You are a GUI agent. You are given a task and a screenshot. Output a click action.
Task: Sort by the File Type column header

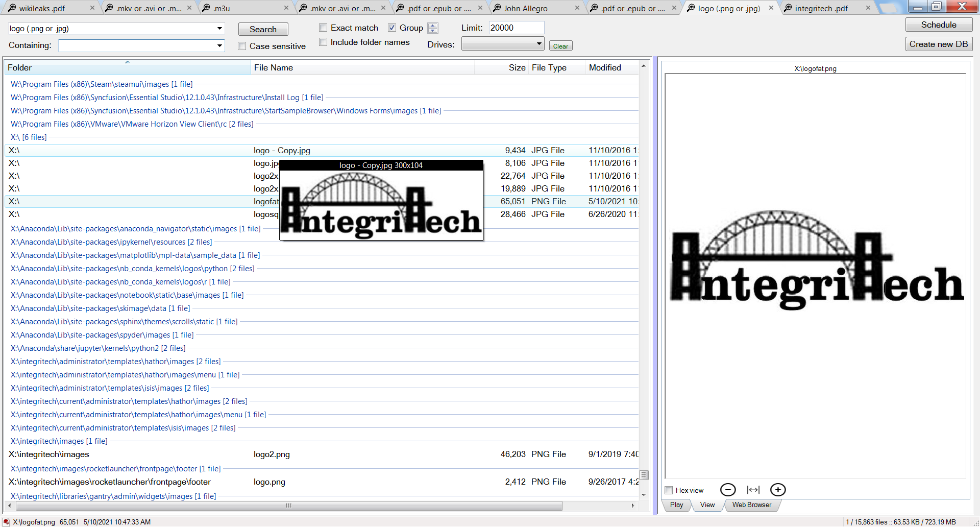pyautogui.click(x=557, y=67)
